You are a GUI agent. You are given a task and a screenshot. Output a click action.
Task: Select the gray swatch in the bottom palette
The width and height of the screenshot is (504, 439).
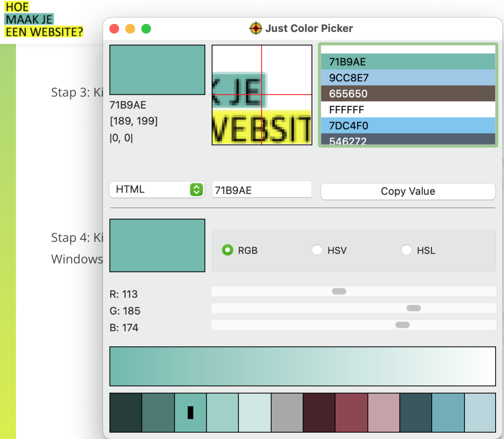(287, 413)
